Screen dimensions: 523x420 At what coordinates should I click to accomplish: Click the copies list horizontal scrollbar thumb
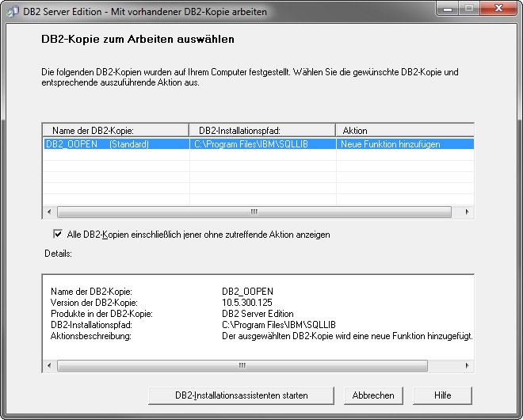pos(254,212)
